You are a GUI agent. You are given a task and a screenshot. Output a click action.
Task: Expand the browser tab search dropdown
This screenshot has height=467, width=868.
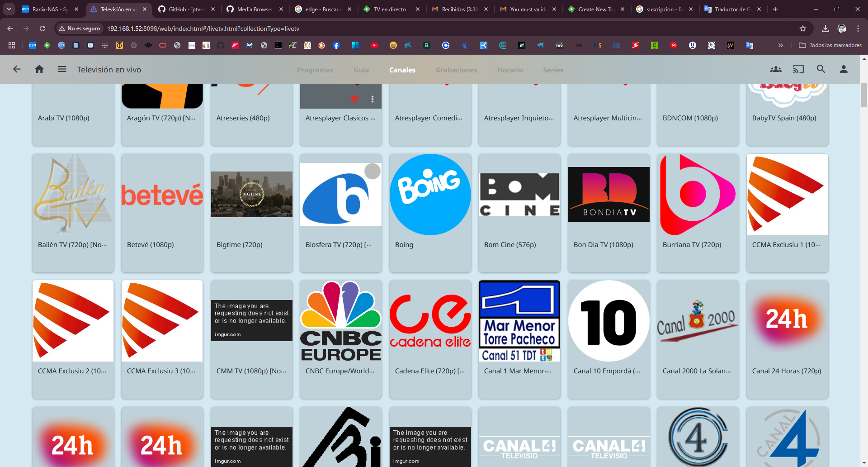coord(9,9)
